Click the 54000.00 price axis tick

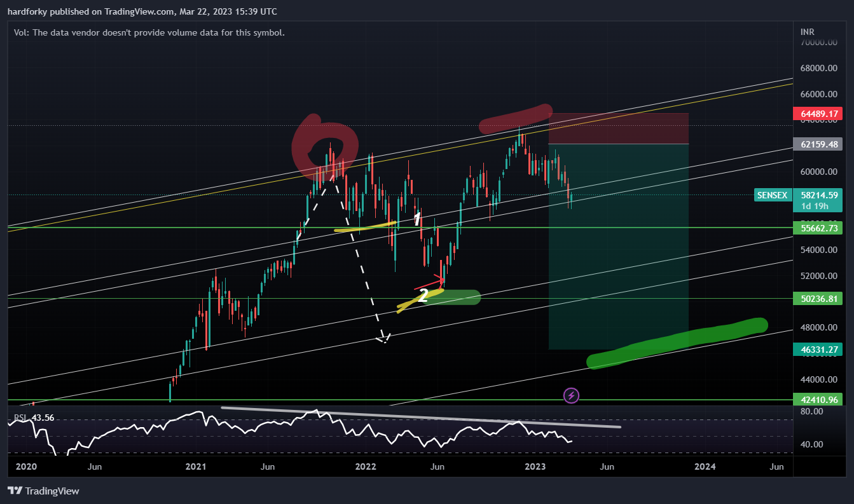tap(820, 250)
